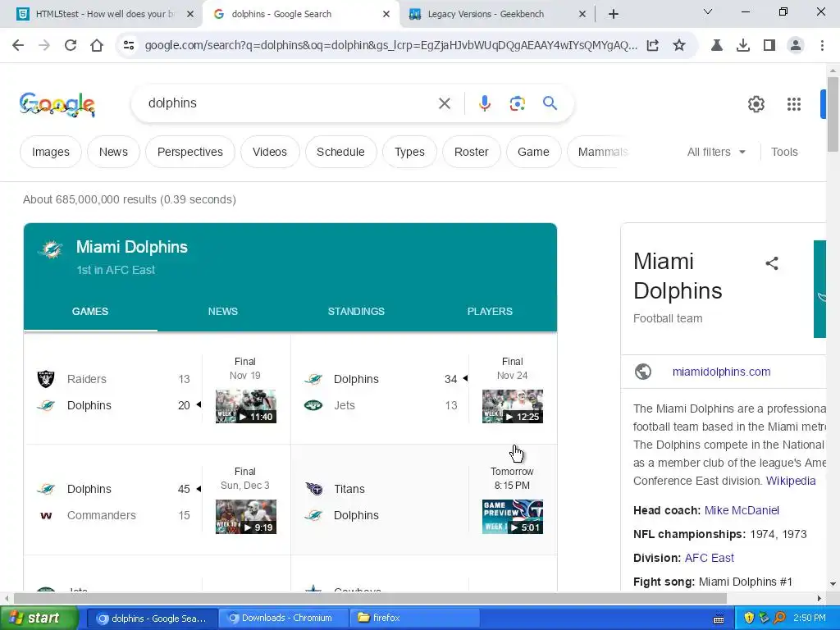Open a new browser tab
The height and width of the screenshot is (630, 840).
pos(614,14)
